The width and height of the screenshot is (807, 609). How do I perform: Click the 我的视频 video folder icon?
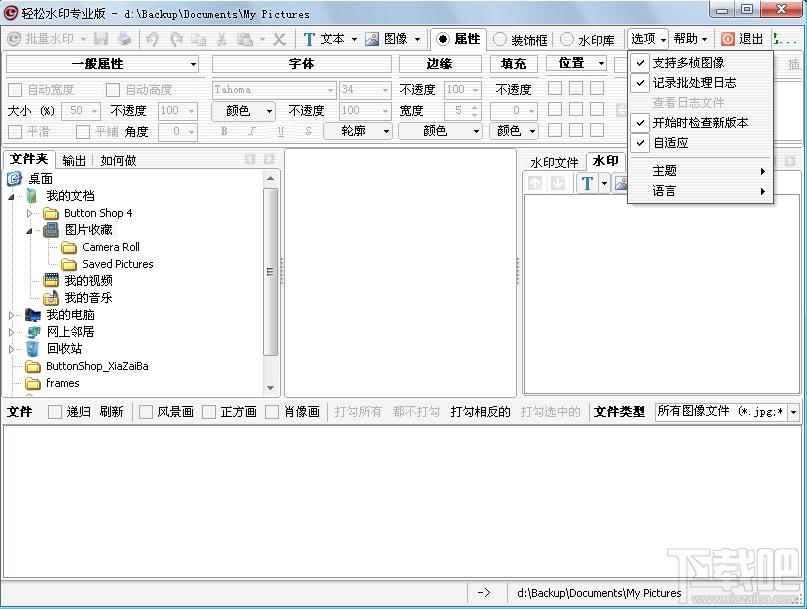(x=51, y=281)
